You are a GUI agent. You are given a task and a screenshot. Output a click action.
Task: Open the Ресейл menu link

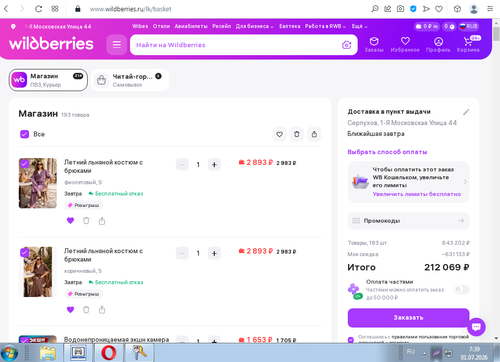coord(221,26)
